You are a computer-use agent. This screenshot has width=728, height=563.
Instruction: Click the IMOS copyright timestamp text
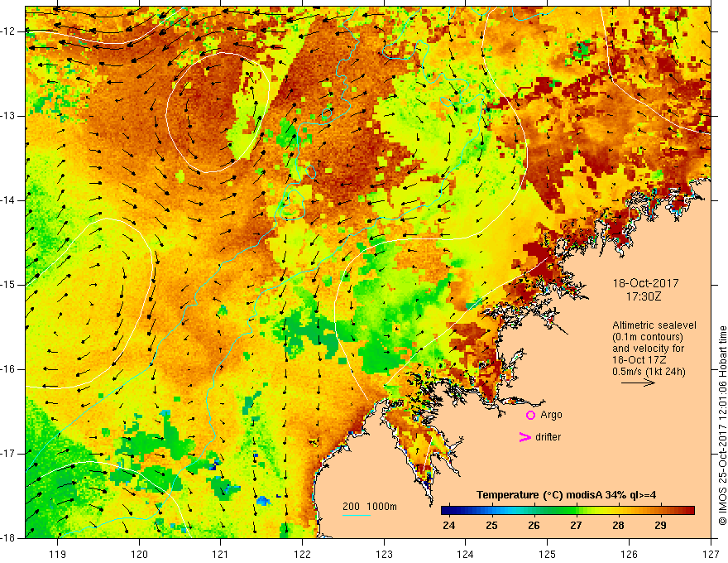(722, 426)
